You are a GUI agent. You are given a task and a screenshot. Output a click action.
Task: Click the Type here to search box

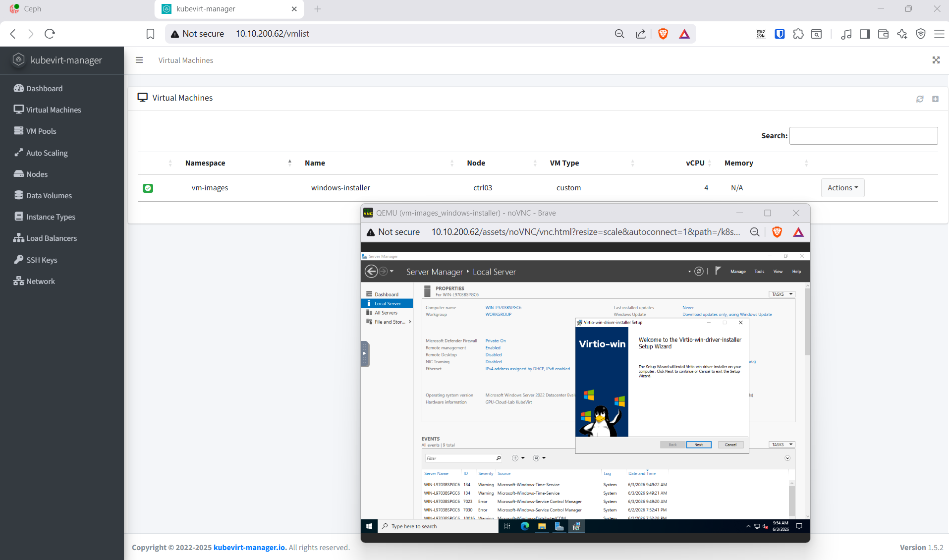pos(438,526)
